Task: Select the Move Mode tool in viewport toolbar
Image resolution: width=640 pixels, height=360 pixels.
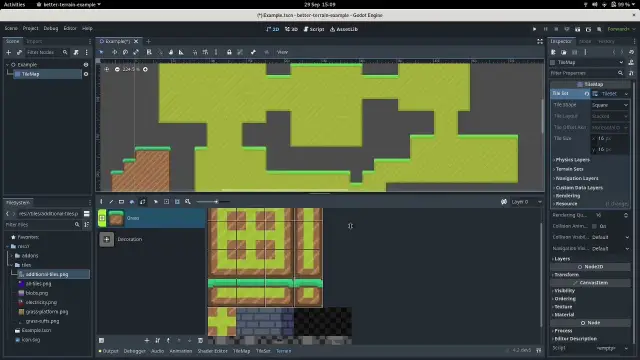Action: (x=114, y=52)
